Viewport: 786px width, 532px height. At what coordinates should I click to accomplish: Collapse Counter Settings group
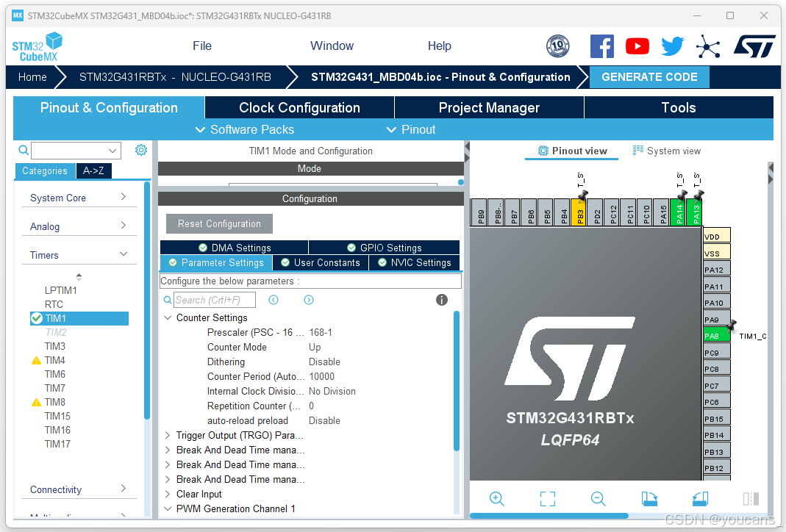(x=168, y=317)
